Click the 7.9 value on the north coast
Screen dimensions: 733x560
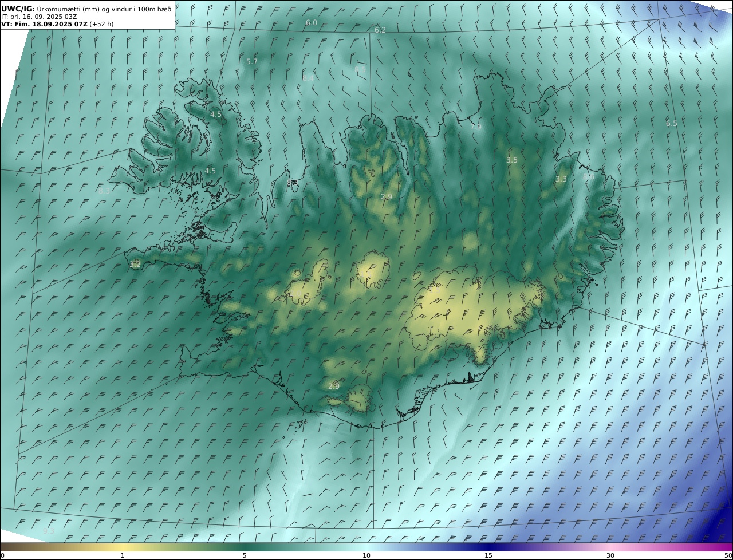click(476, 127)
